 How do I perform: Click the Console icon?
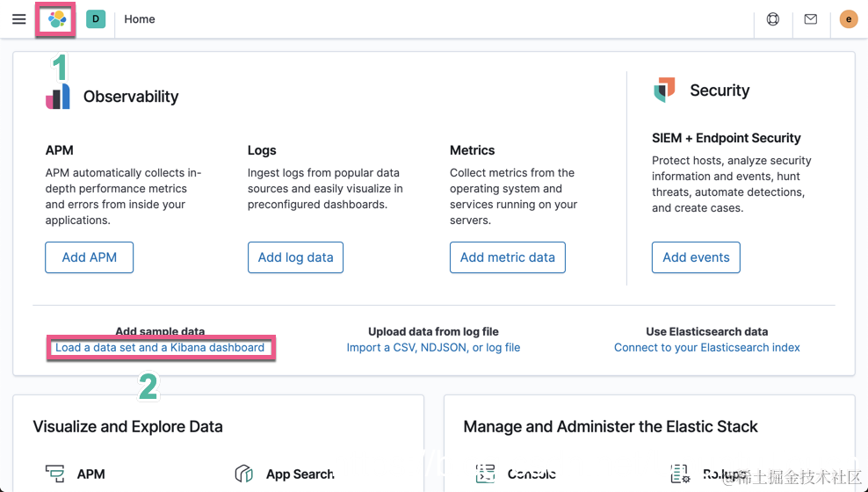click(485, 474)
